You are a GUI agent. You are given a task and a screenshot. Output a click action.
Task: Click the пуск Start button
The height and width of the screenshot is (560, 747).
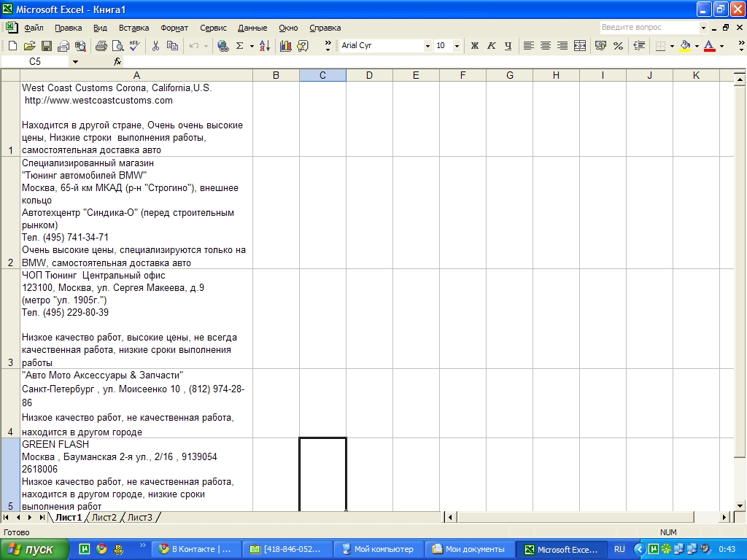(34, 549)
